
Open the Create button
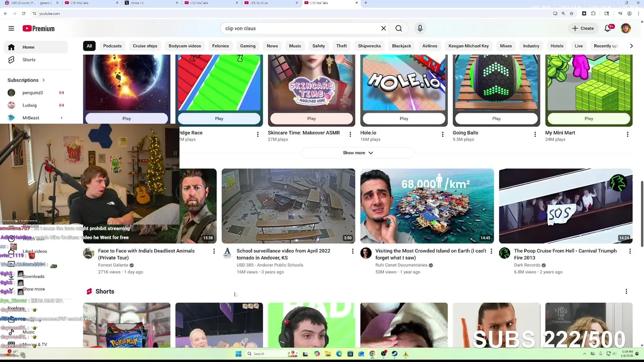[x=583, y=29]
